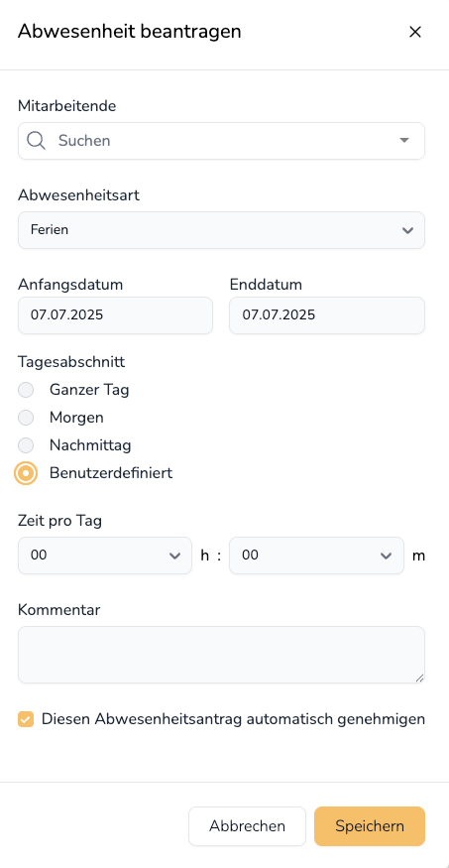Select the Morgen radio button
This screenshot has width=449, height=868.
(26, 418)
